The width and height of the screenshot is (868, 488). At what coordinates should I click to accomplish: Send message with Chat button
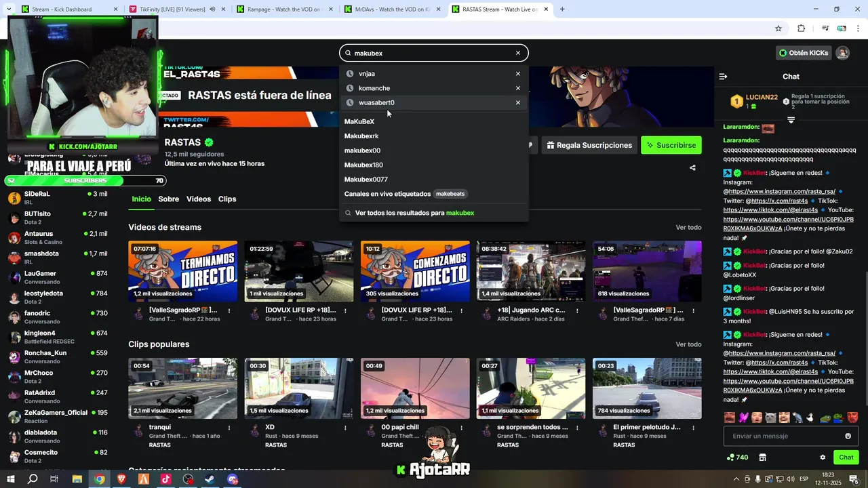846,457
